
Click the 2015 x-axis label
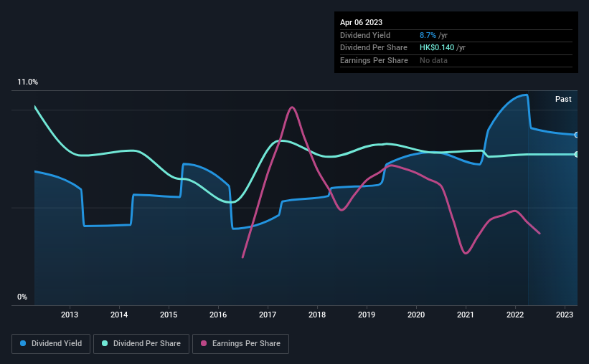pos(169,315)
